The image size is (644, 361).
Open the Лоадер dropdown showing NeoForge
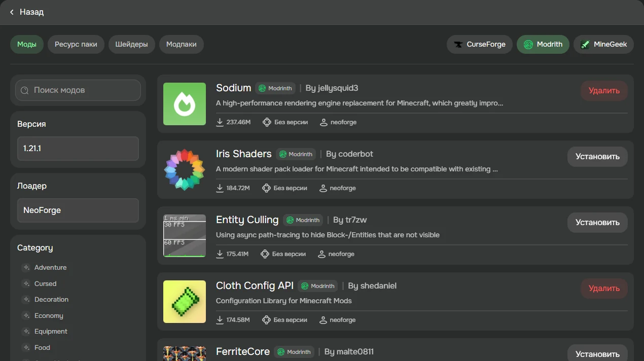[78, 210]
